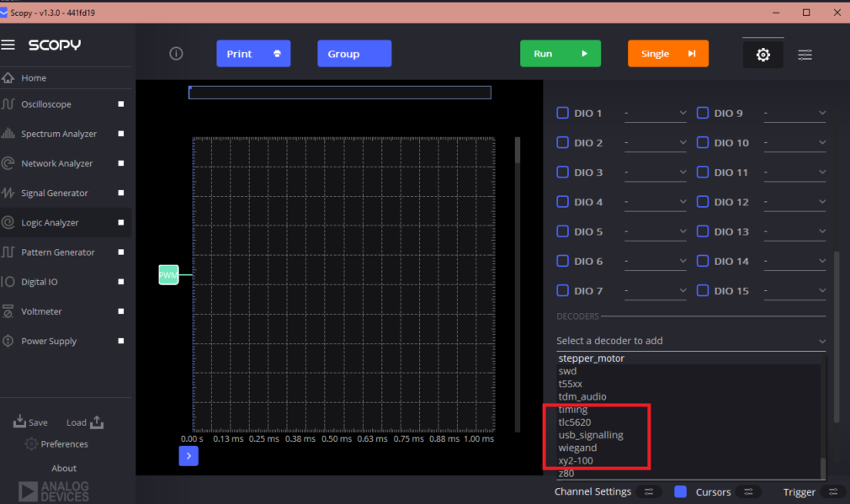This screenshot has width=850, height=504.
Task: Enable the DIO 15 channel checkbox
Action: coord(703,290)
